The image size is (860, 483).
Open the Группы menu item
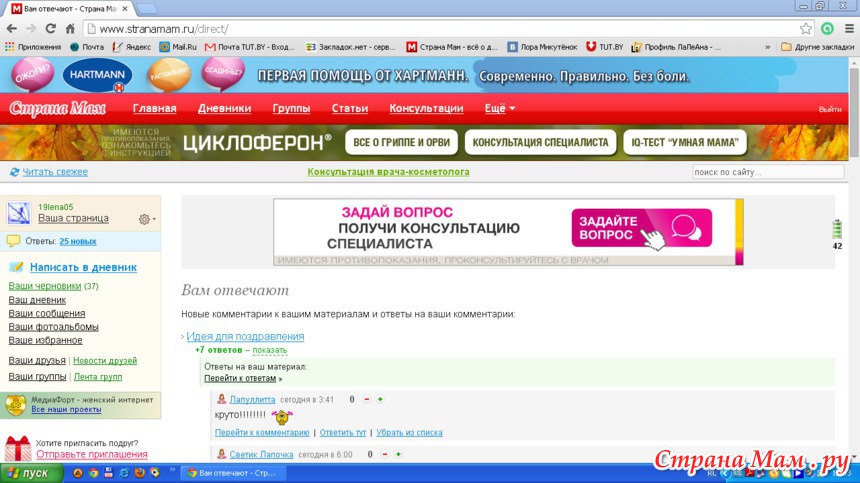291,109
